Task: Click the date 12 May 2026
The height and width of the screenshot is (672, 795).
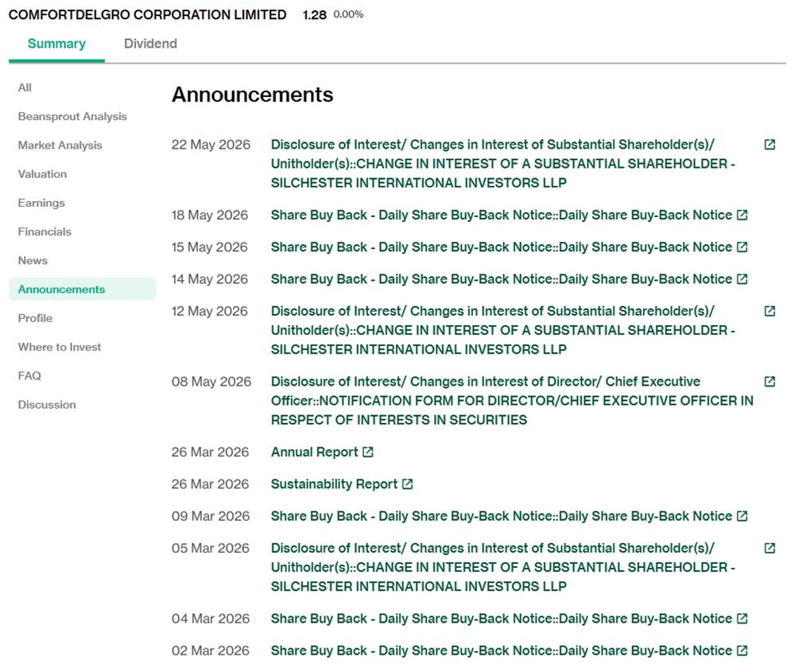Action: tap(210, 311)
